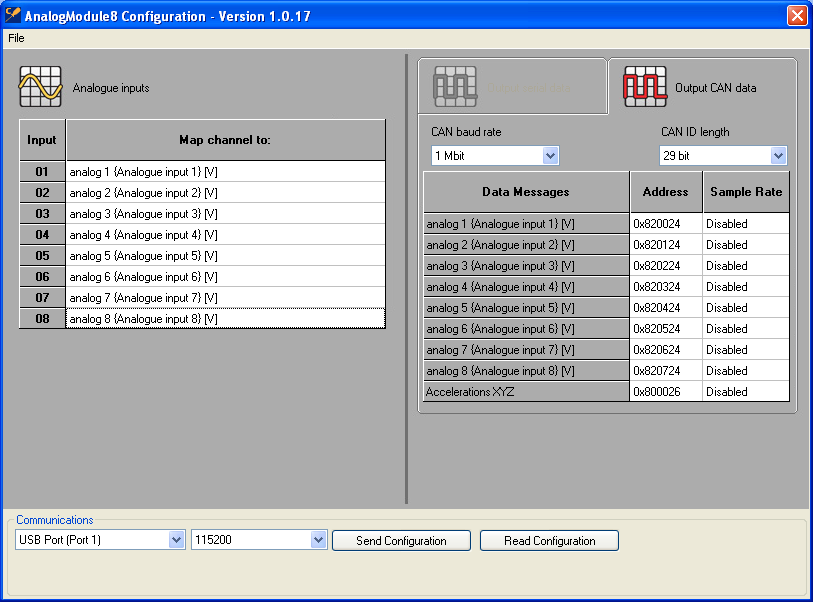Select the input 08 mapping cell
813x602 pixels.
click(x=225, y=319)
